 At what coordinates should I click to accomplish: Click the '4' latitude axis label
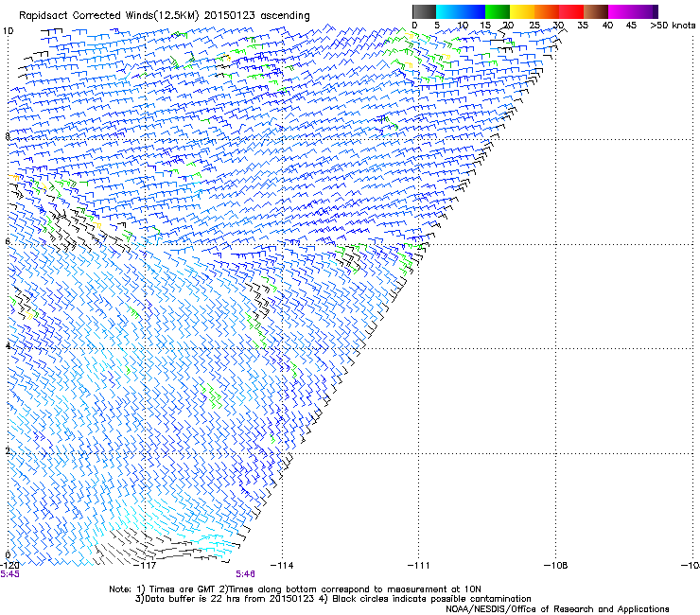(x=8, y=346)
